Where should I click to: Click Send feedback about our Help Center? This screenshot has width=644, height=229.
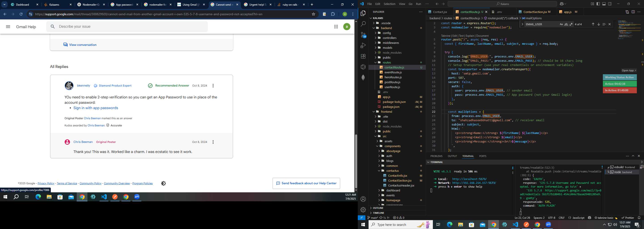click(x=306, y=184)
